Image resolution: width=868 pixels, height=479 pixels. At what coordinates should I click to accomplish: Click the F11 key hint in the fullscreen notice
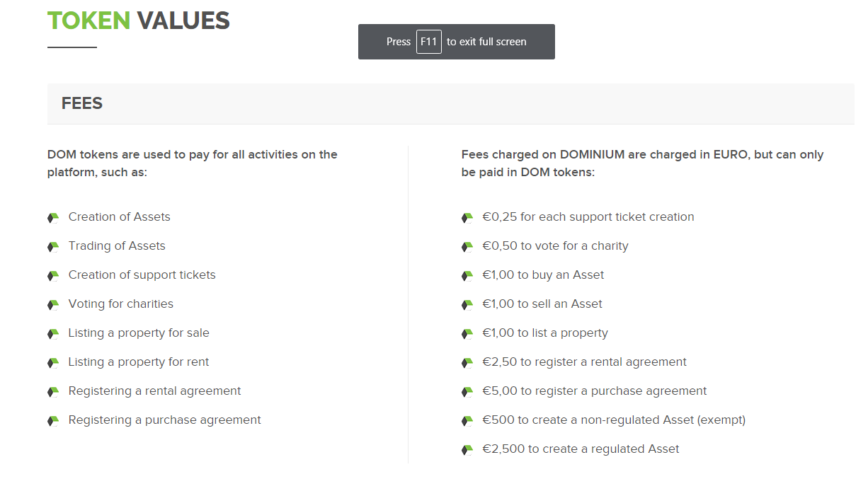tap(429, 42)
